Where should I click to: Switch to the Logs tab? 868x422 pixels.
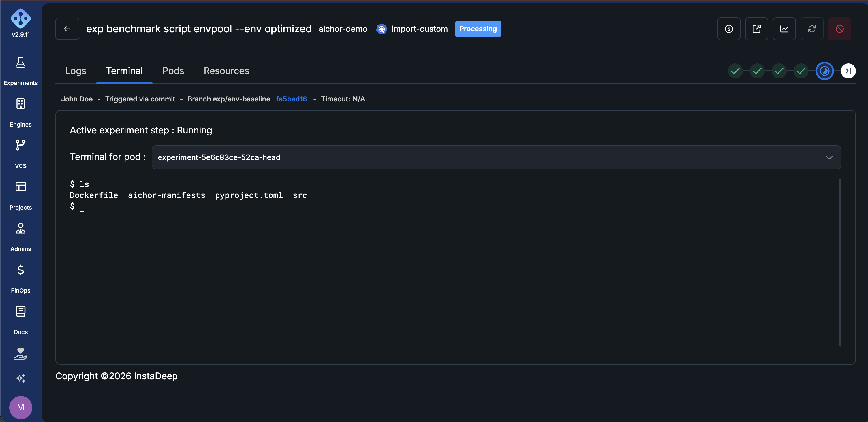76,71
